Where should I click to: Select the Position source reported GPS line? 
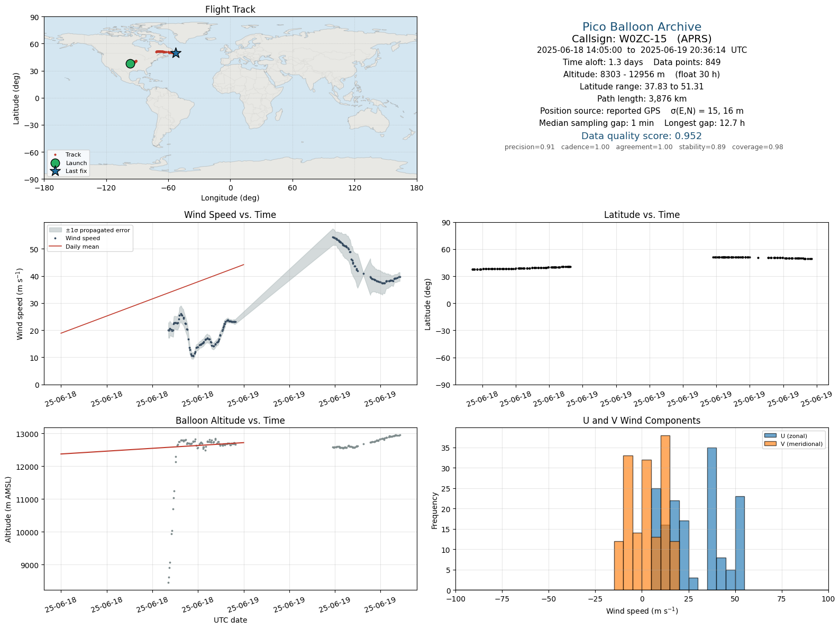pos(642,111)
